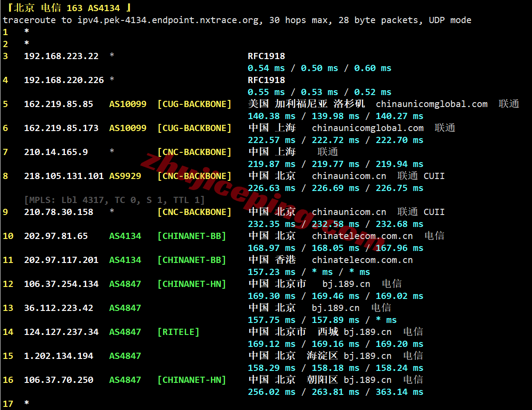Click [CHINANET-BB] on the hop 10 row

click(192, 236)
